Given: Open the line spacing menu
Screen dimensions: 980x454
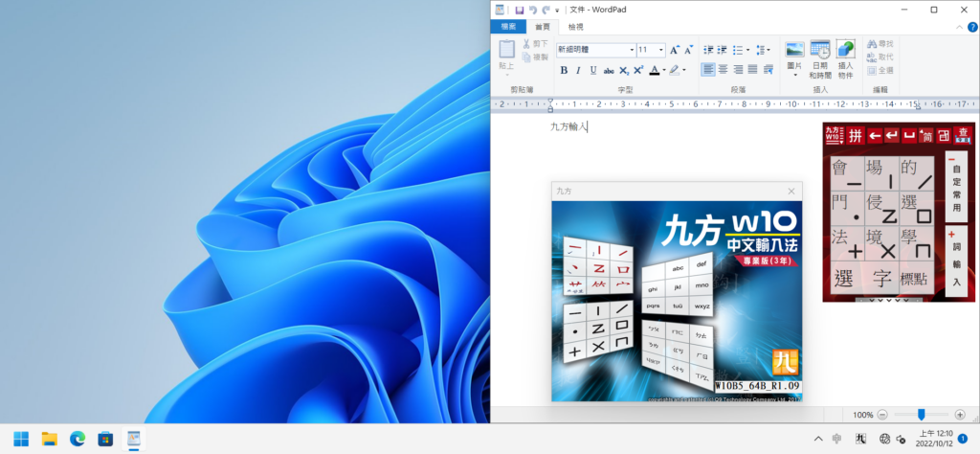Looking at the screenshot, I should click(763, 50).
